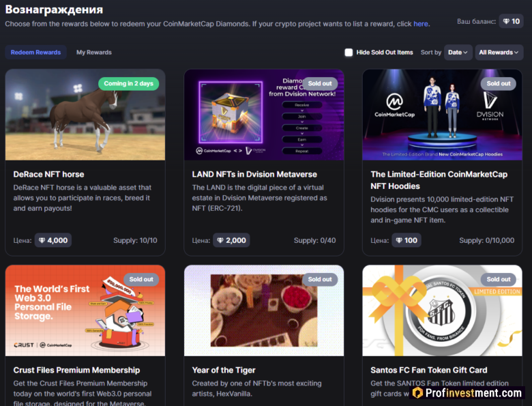Open the Date sort dropdown
Image resolution: width=532 pixels, height=406 pixels.
458,53
